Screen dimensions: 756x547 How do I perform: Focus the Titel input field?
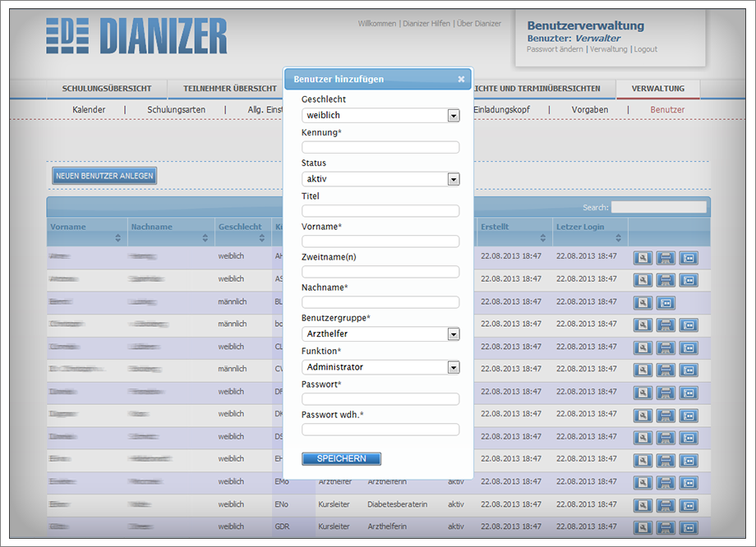pos(380,210)
